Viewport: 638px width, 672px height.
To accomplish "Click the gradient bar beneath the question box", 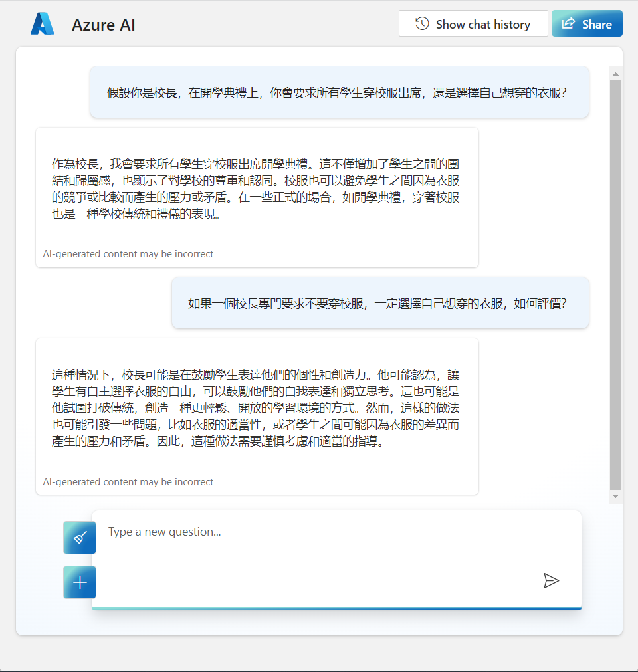I will [x=336, y=608].
